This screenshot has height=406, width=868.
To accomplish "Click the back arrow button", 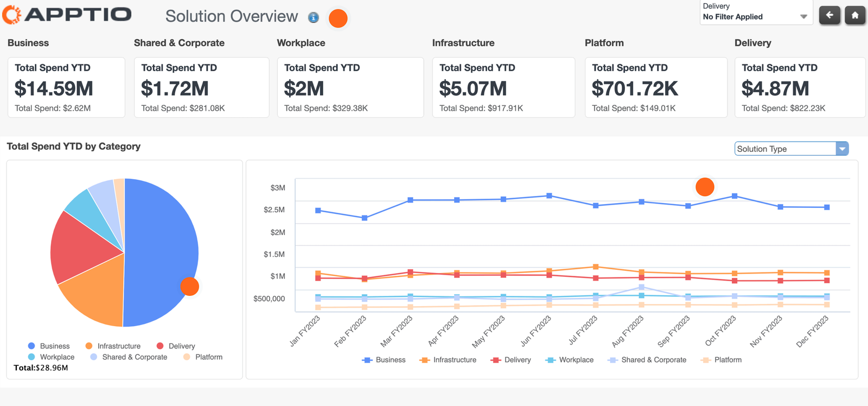I will tap(829, 15).
